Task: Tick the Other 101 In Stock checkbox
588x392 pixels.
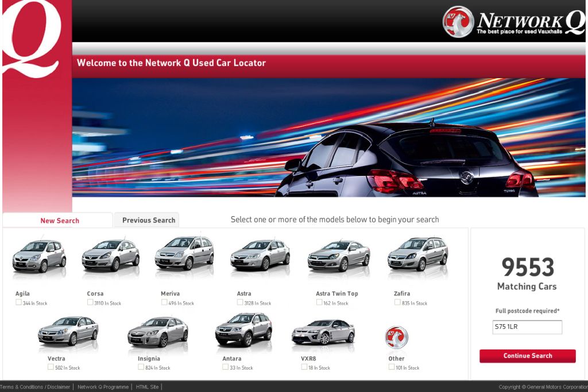Action: (x=392, y=367)
